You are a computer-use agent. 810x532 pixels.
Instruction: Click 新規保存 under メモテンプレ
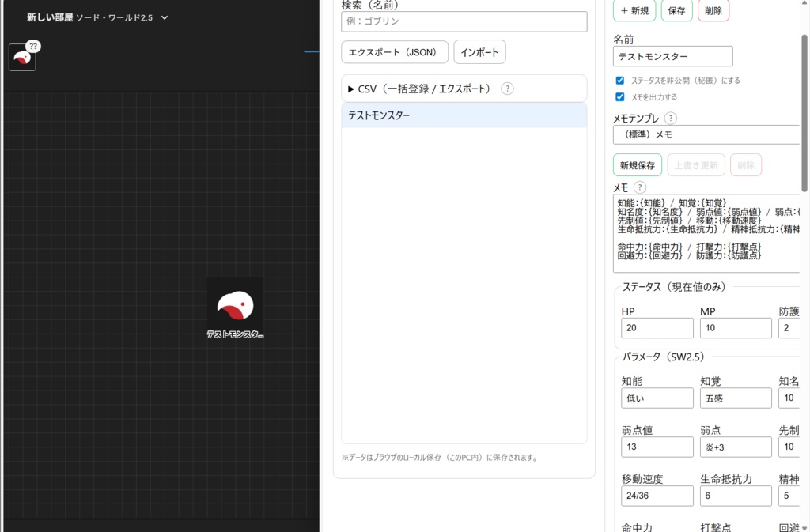click(x=637, y=164)
